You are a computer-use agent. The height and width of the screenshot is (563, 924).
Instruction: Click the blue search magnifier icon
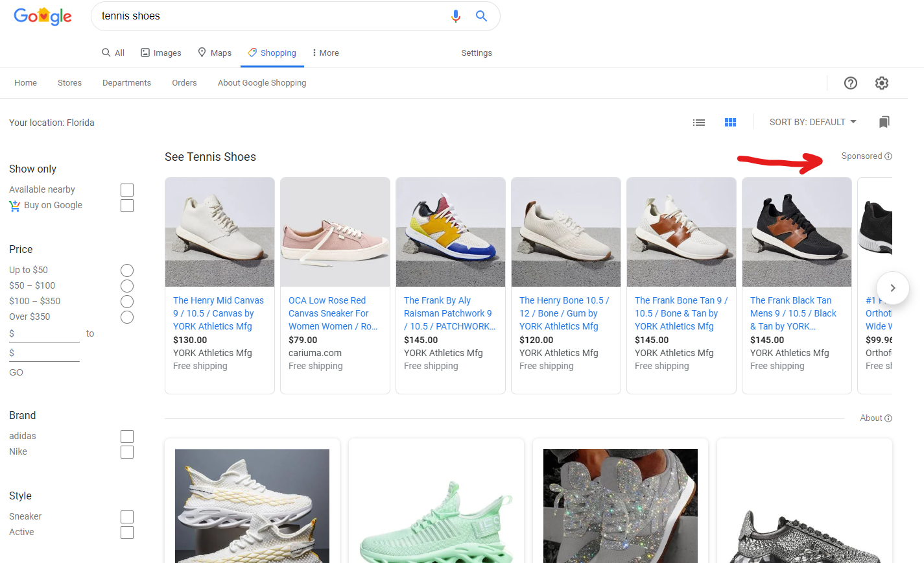pyautogui.click(x=481, y=16)
